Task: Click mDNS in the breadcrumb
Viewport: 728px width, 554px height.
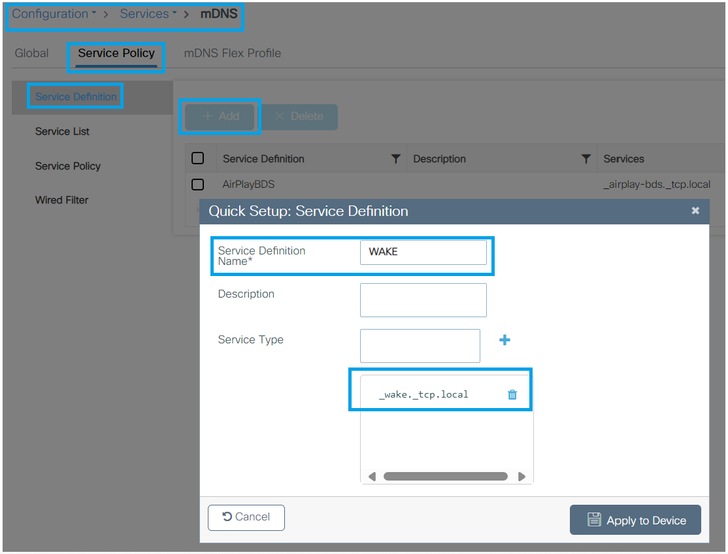Action: tap(219, 14)
